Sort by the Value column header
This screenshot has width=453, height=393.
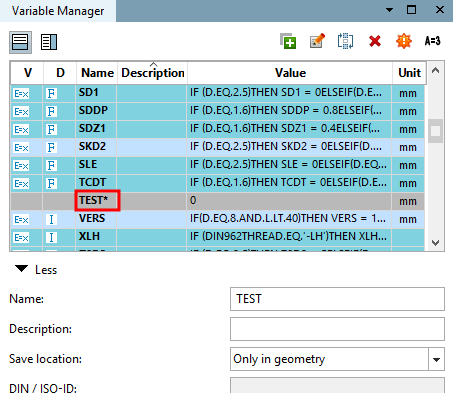point(290,73)
